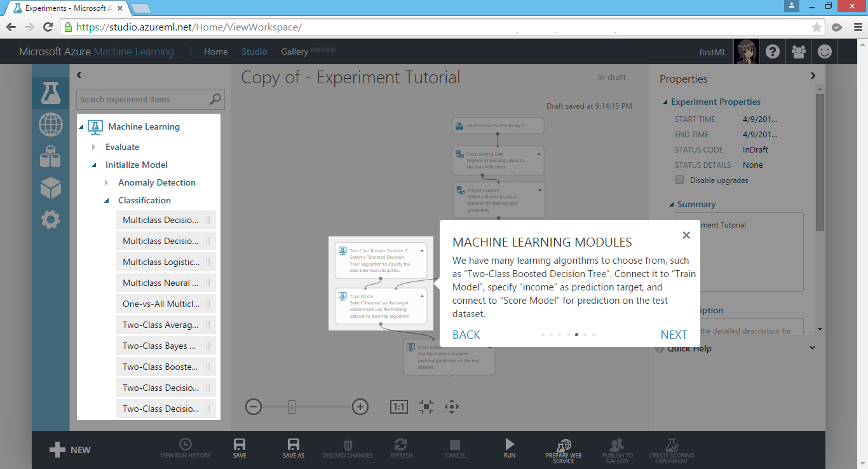This screenshot has width=868, height=469.
Task: Click Refresh in the bottom bar
Action: pos(401,448)
